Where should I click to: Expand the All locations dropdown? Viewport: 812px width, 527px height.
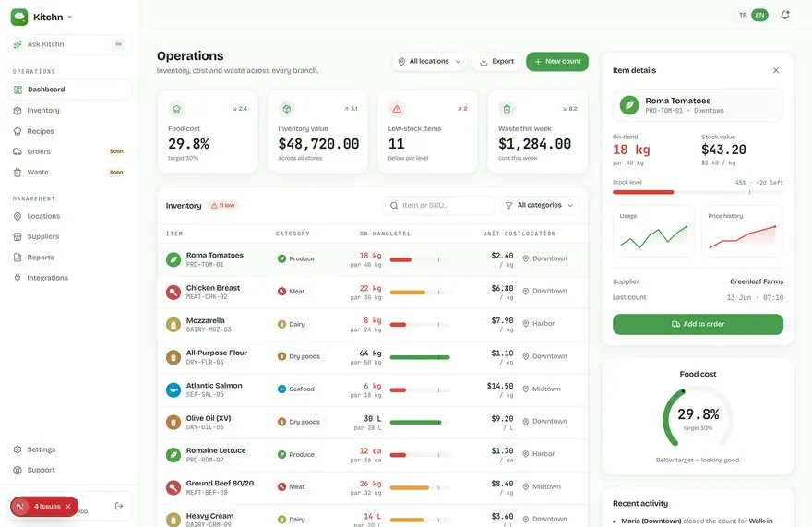pos(429,61)
